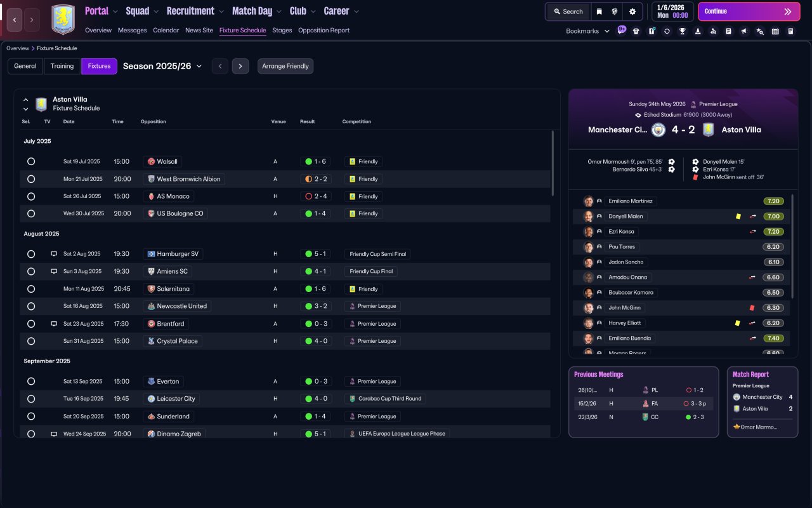This screenshot has height=508, width=812.
Task: Open the megaphone shortcut icon
Action: pyautogui.click(x=744, y=31)
